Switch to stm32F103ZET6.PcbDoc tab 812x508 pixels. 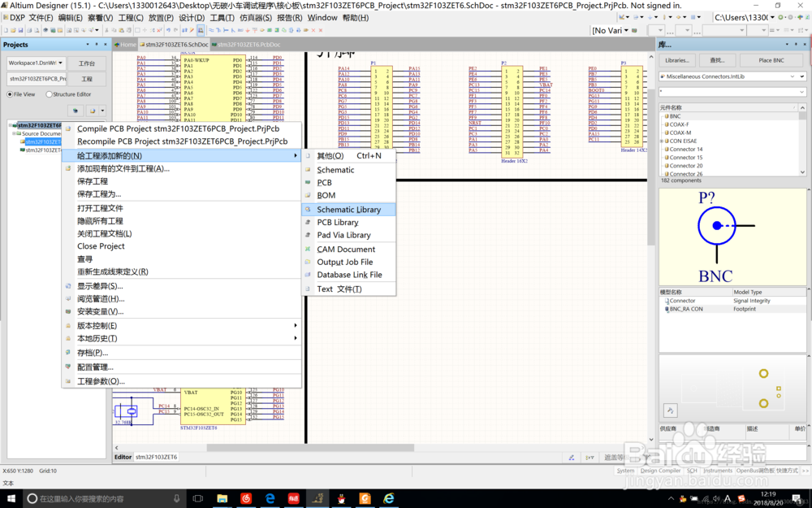(246, 45)
